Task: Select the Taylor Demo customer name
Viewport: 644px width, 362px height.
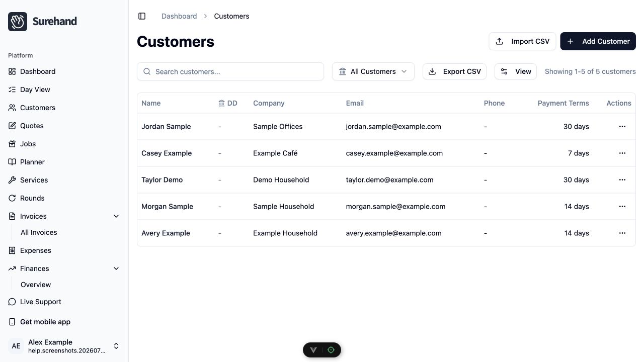Action: pos(162,180)
